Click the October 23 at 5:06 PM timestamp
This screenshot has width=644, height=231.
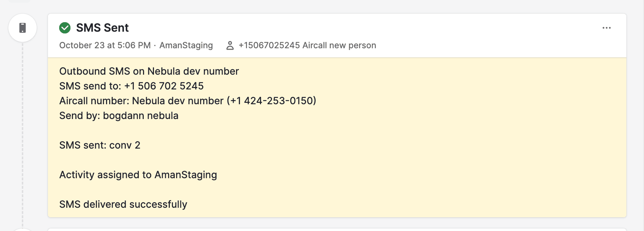point(105,45)
